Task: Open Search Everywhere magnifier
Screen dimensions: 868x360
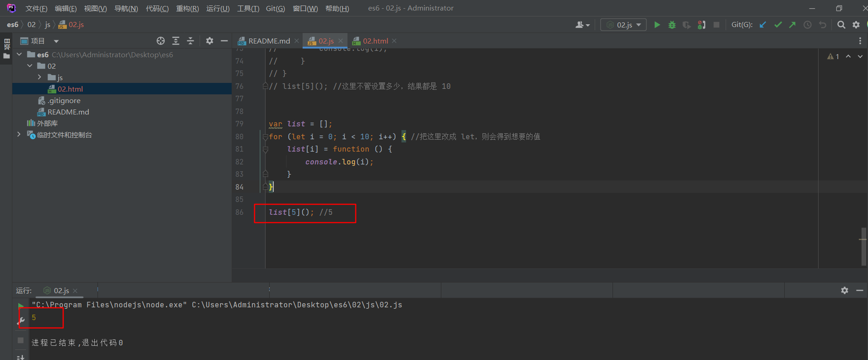Action: click(x=841, y=25)
